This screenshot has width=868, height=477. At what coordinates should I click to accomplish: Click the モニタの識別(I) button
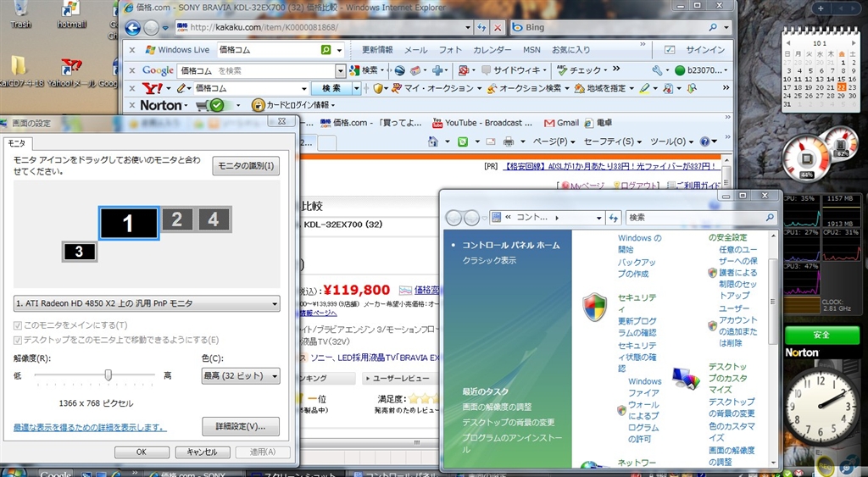(x=246, y=166)
